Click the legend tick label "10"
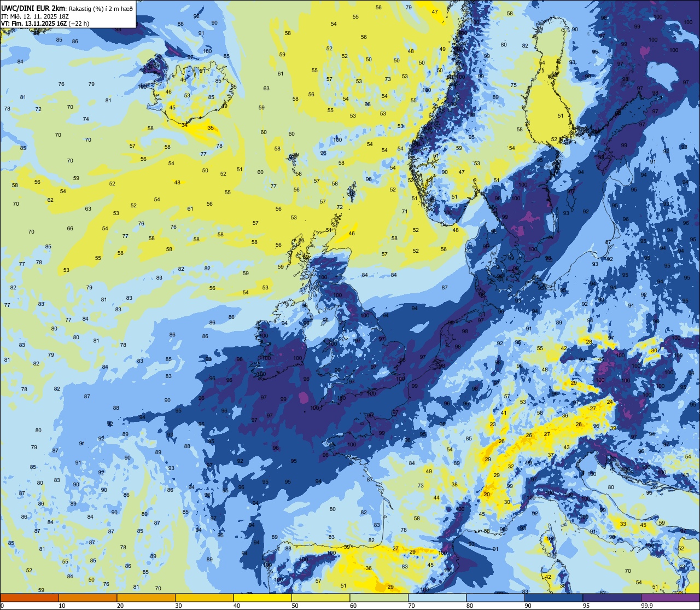 [x=62, y=606]
